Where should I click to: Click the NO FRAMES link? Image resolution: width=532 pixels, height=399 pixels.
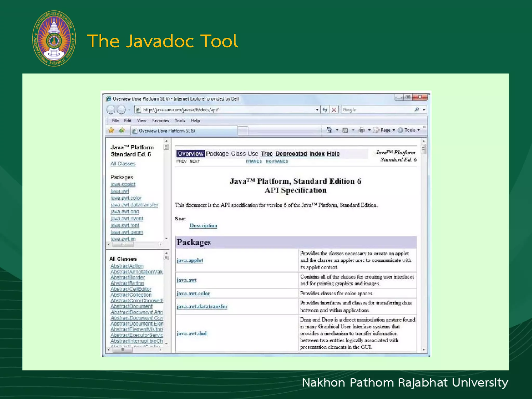[277, 161]
